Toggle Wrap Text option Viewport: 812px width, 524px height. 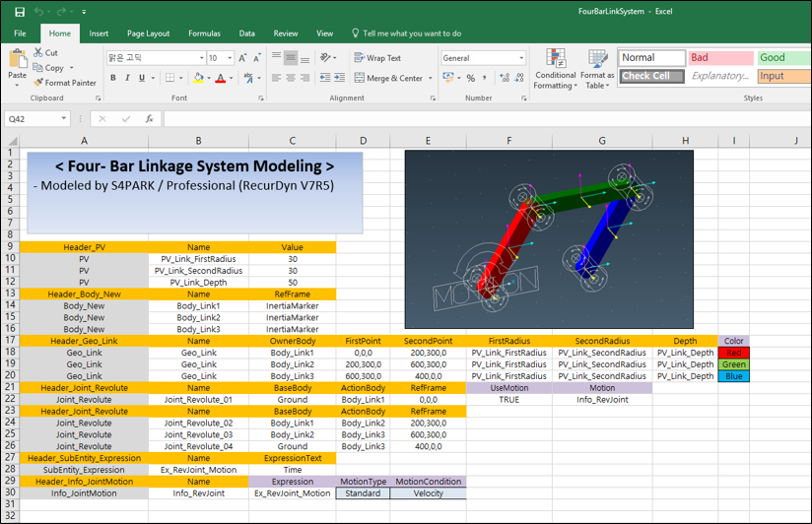click(x=376, y=58)
